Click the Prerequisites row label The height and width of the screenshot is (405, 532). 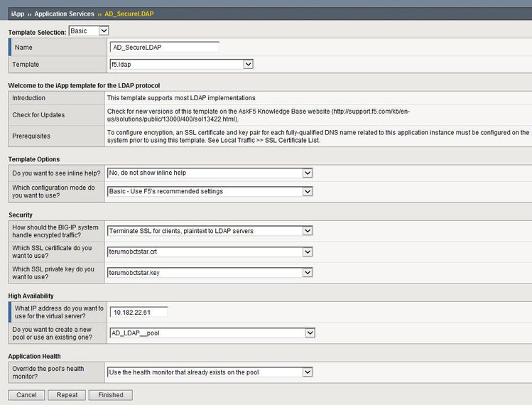33,136
